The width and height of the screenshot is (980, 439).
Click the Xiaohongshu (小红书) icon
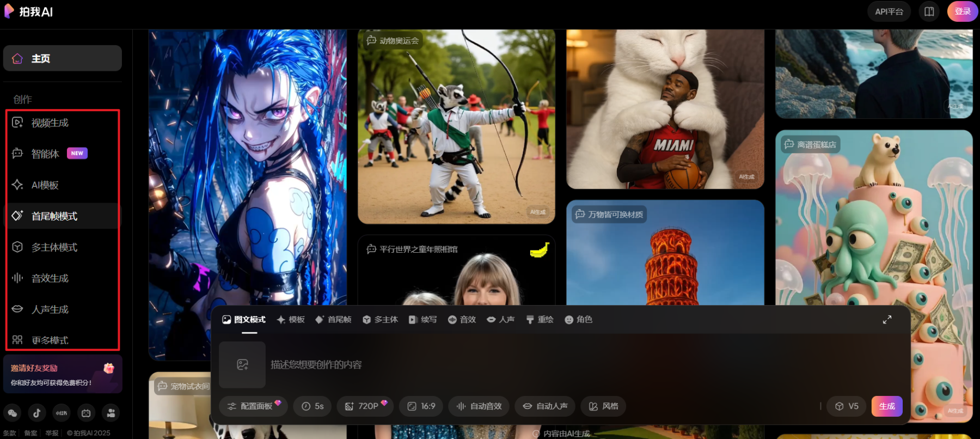point(62,413)
